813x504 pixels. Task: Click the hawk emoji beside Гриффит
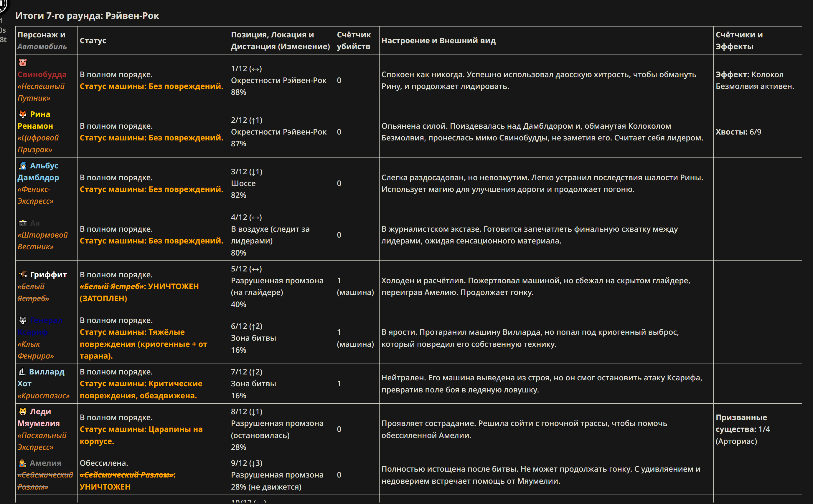(x=23, y=275)
